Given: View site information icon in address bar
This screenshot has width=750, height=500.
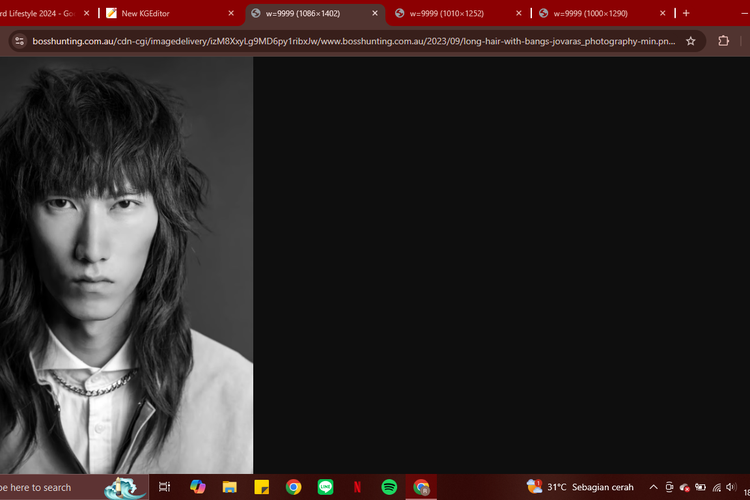Looking at the screenshot, I should point(18,41).
